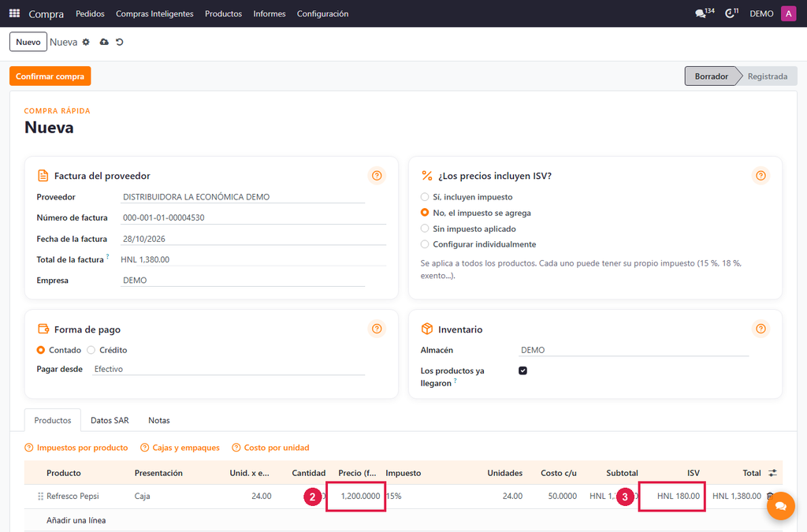Click the Nuevo button
The height and width of the screenshot is (532, 807).
(28, 42)
